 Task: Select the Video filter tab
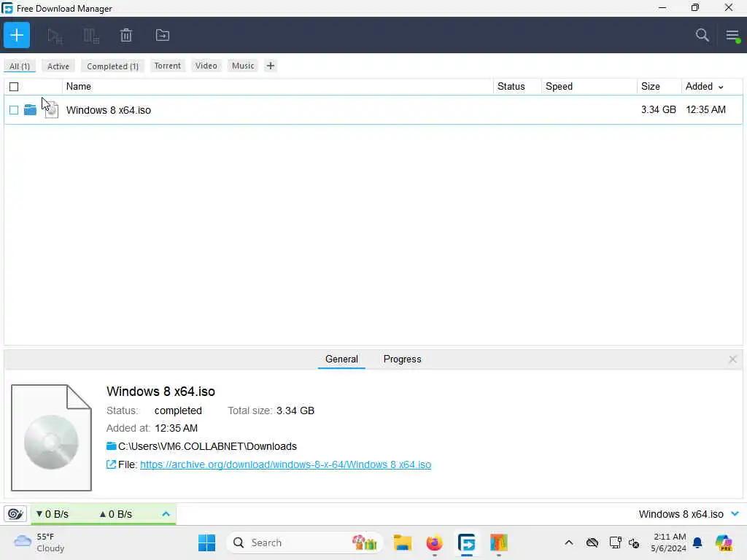point(206,66)
